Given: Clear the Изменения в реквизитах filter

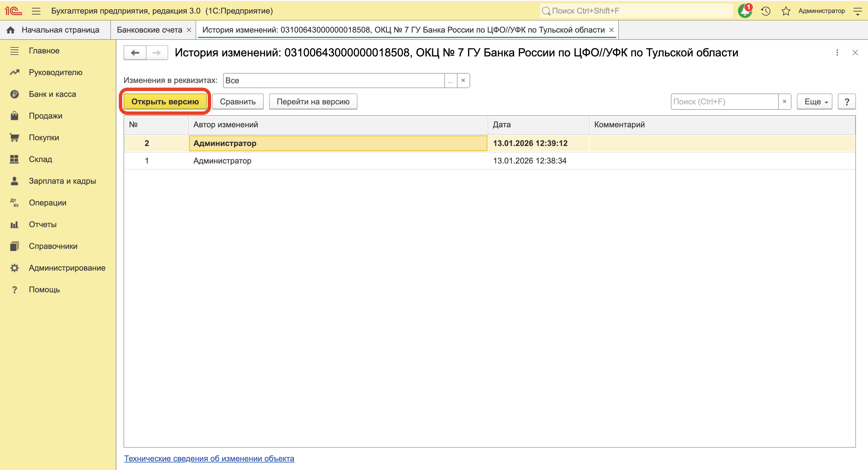Looking at the screenshot, I should [x=463, y=81].
